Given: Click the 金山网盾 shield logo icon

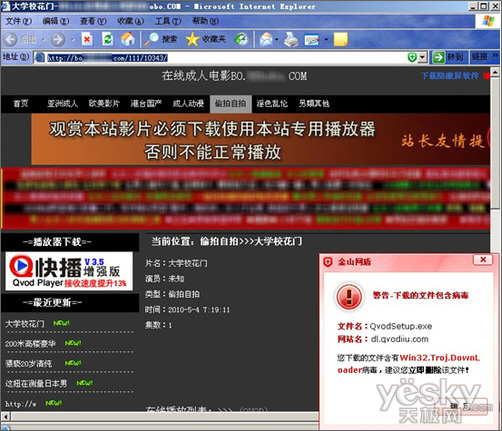Looking at the screenshot, I should click(x=328, y=262).
